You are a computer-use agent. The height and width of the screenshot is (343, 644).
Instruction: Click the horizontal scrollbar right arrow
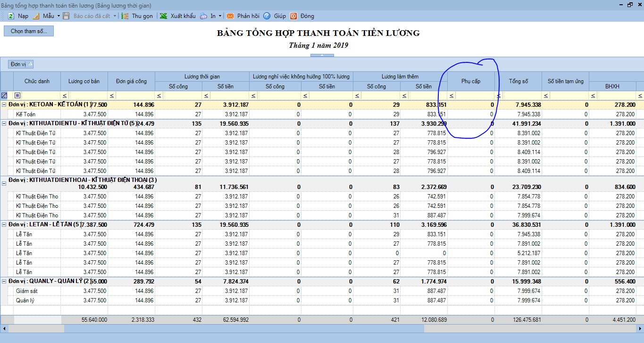coord(640,328)
